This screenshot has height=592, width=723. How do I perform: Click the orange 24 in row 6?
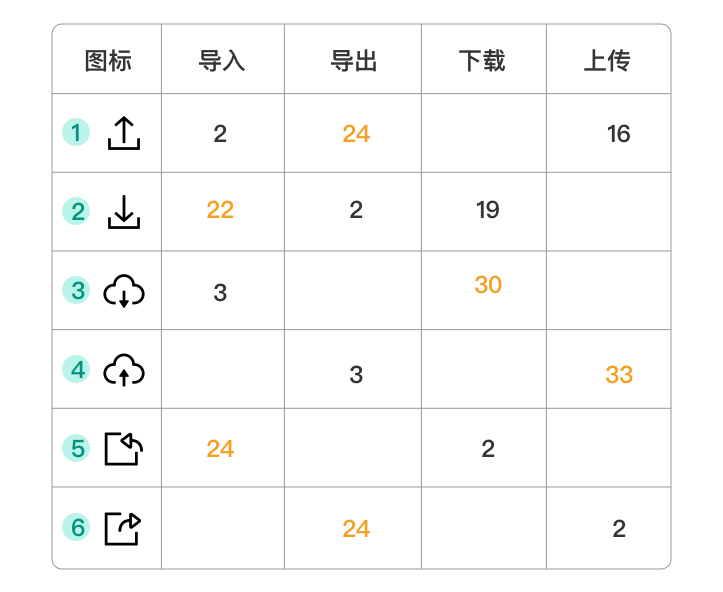[x=356, y=529]
